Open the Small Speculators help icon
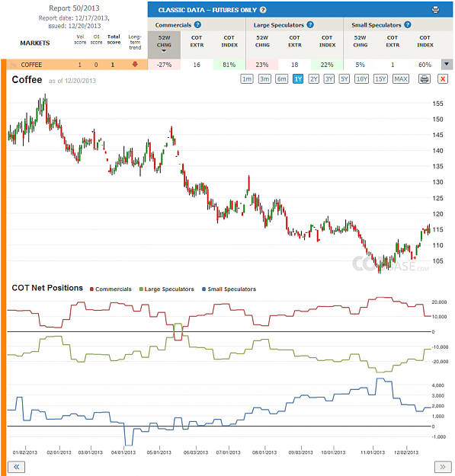This screenshot has width=455, height=476. coord(408,24)
